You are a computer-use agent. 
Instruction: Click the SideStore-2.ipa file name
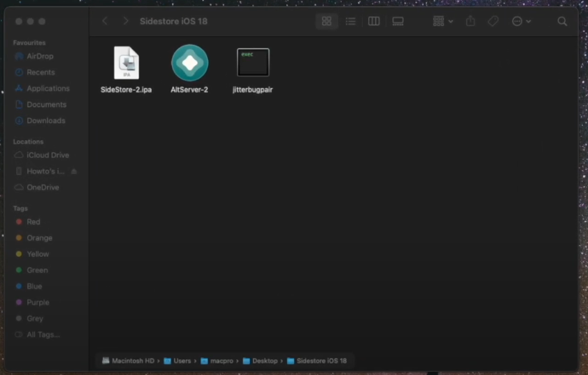click(126, 90)
